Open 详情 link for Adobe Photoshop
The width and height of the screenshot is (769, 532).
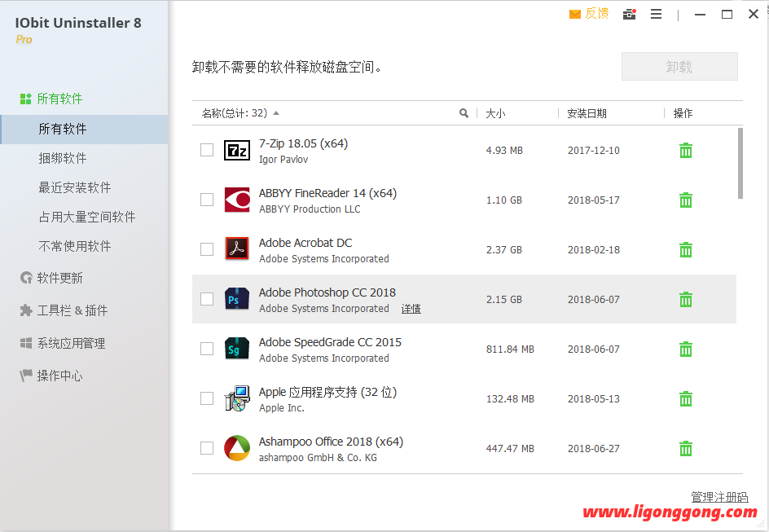pyautogui.click(x=411, y=309)
